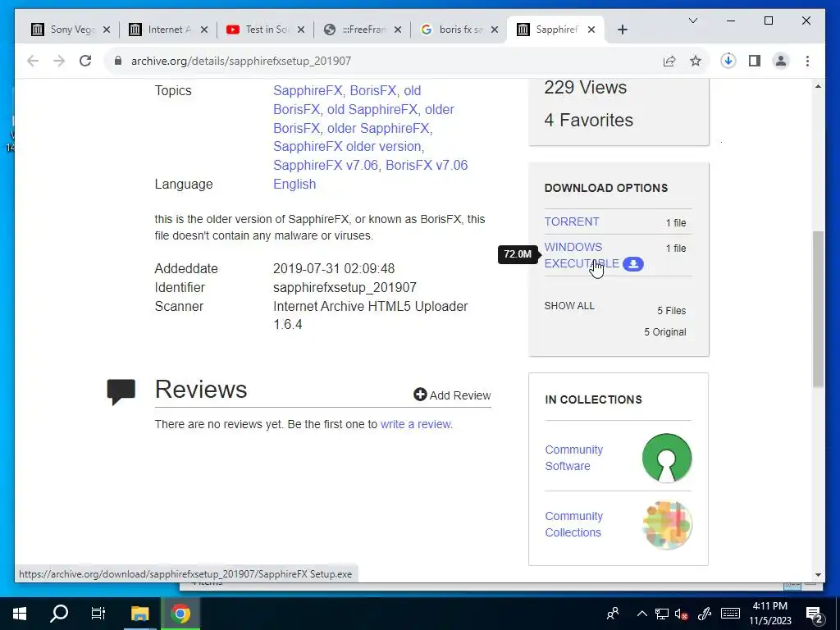This screenshot has width=840, height=630.
Task: Click the browser Forward arrow
Action: tap(59, 61)
